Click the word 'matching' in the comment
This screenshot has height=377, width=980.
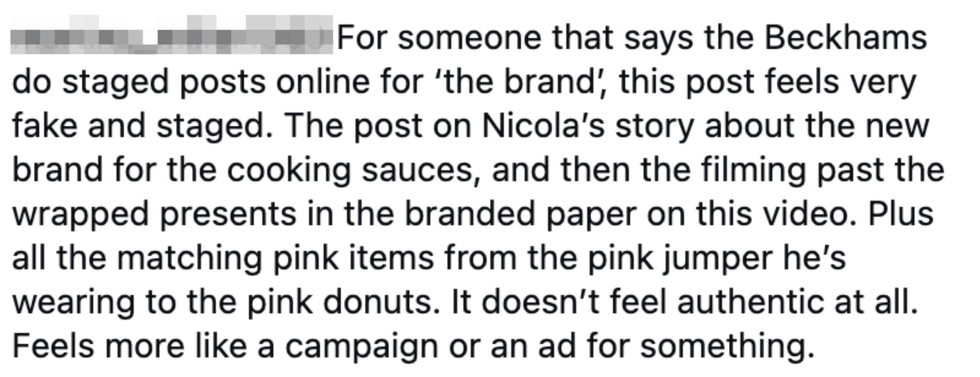click(189, 259)
